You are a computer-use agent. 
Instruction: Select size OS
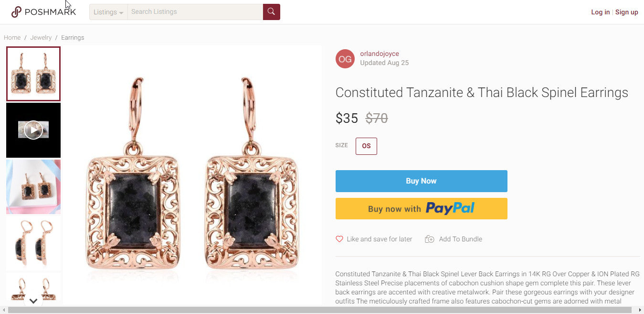point(366,146)
